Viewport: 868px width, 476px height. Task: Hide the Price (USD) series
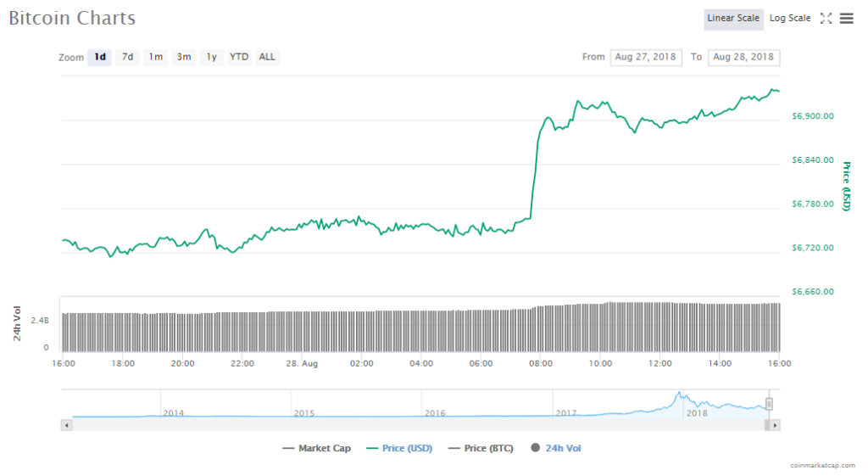[x=398, y=448]
